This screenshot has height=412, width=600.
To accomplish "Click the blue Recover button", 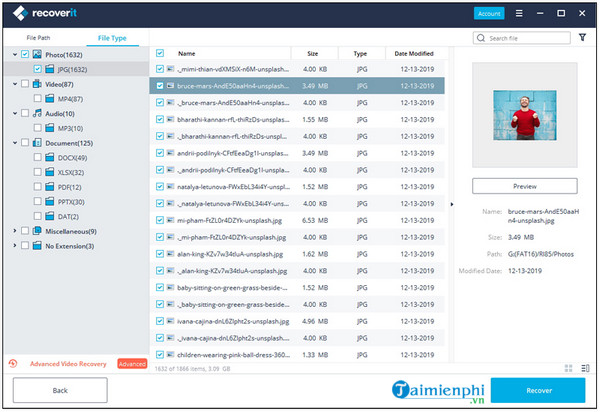I will tap(538, 390).
